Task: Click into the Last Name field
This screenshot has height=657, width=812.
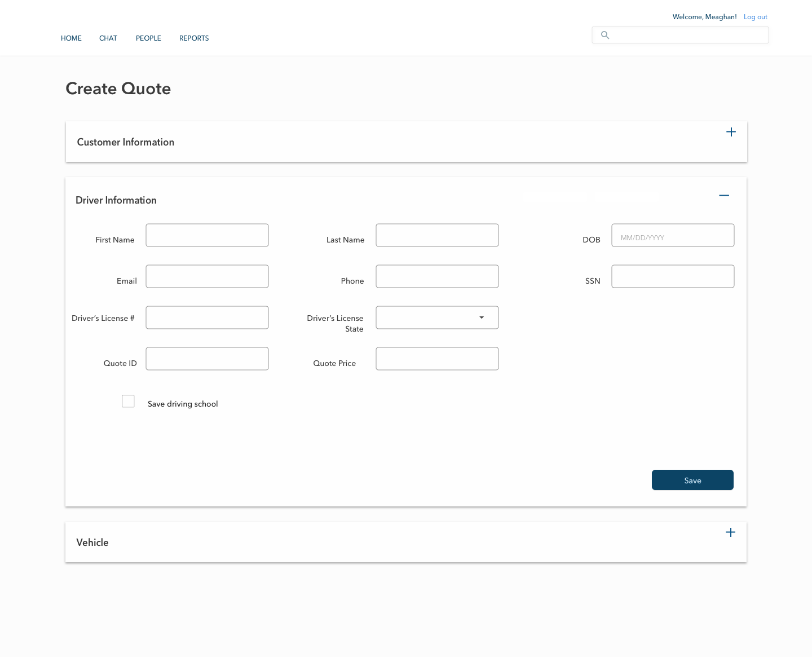Action: point(437,235)
